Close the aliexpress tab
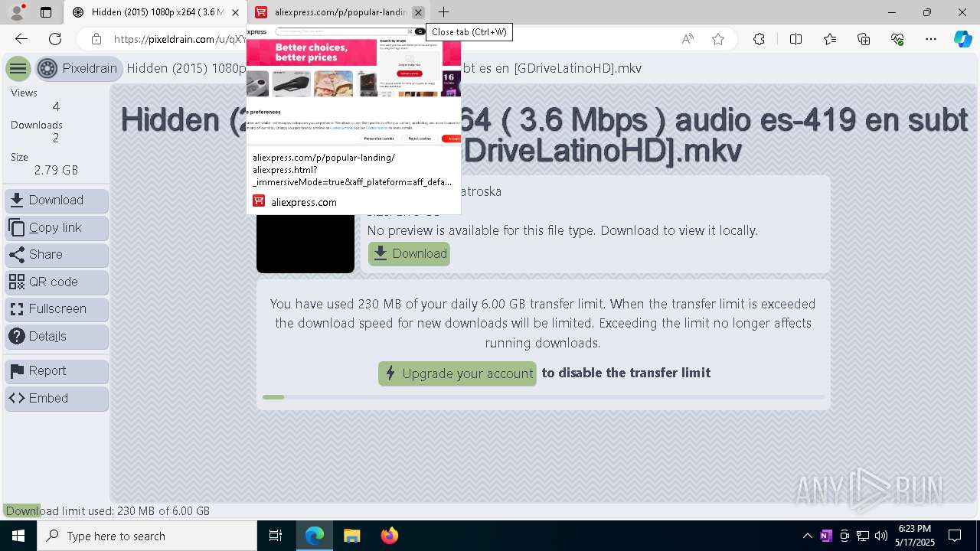Screen dimensions: 980x551 418,12
